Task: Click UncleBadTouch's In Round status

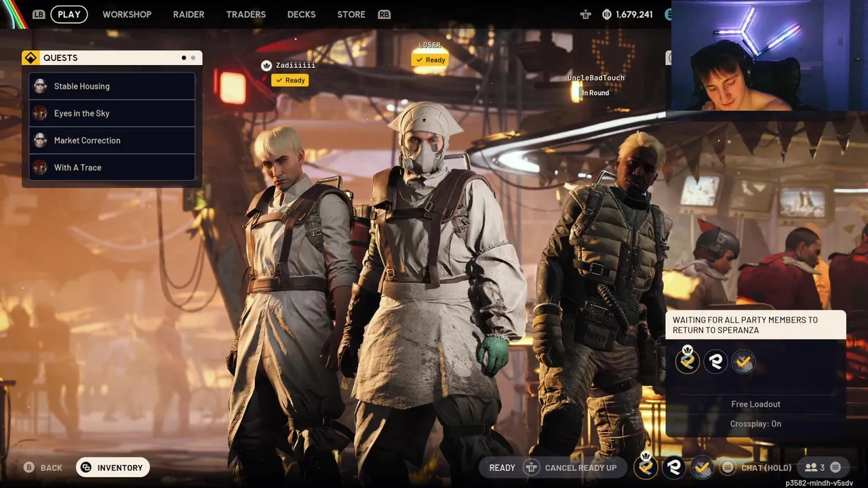Action: (595, 93)
